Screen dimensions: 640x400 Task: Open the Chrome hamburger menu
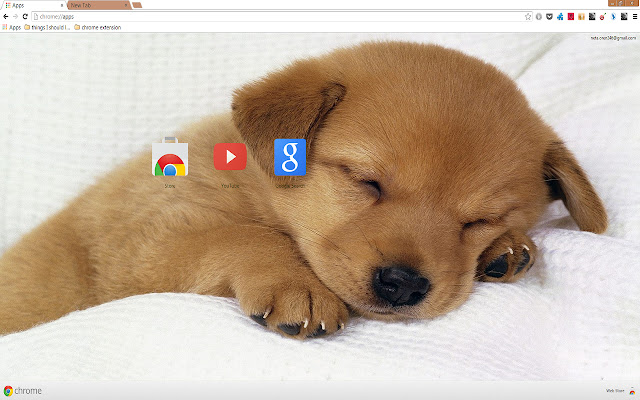pyautogui.click(x=635, y=16)
